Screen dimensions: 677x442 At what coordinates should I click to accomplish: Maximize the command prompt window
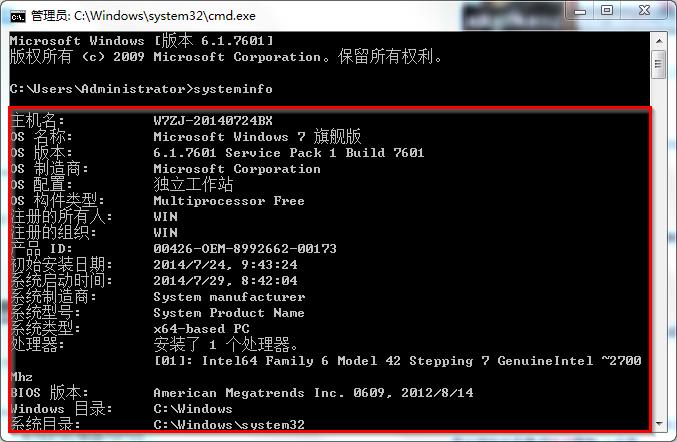click(x=607, y=11)
